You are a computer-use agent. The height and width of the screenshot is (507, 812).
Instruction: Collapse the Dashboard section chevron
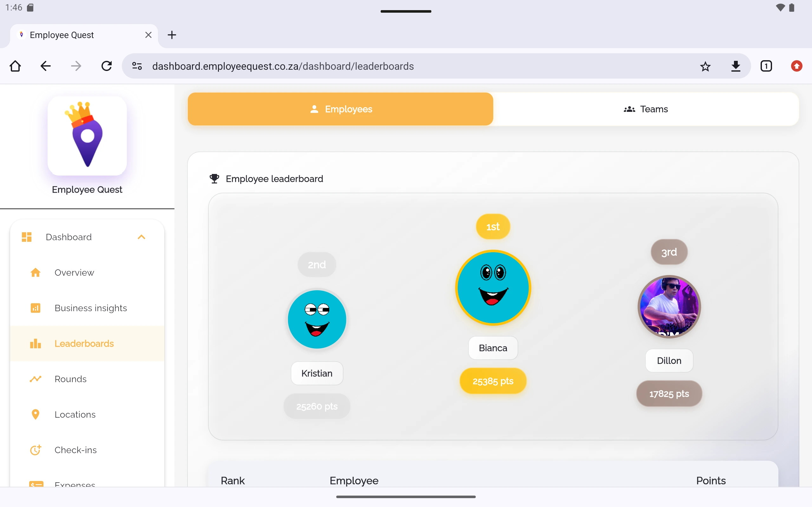141,237
